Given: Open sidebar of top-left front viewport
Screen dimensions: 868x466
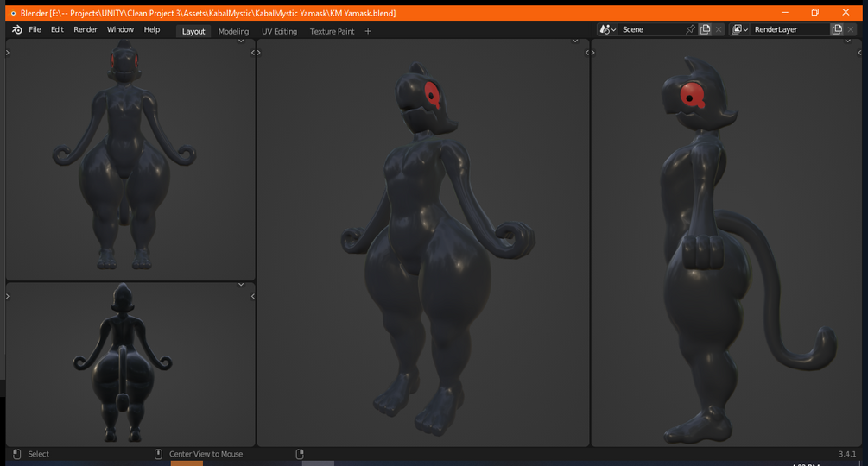Looking at the screenshot, I should click(253, 53).
